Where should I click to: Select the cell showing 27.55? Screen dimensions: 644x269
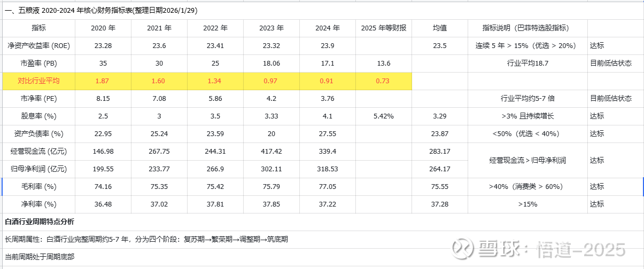(328, 134)
